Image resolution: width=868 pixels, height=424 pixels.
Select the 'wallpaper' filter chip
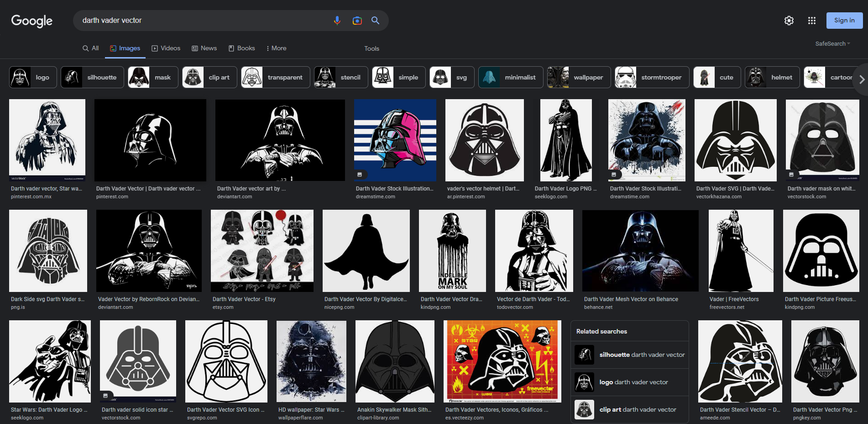point(579,77)
